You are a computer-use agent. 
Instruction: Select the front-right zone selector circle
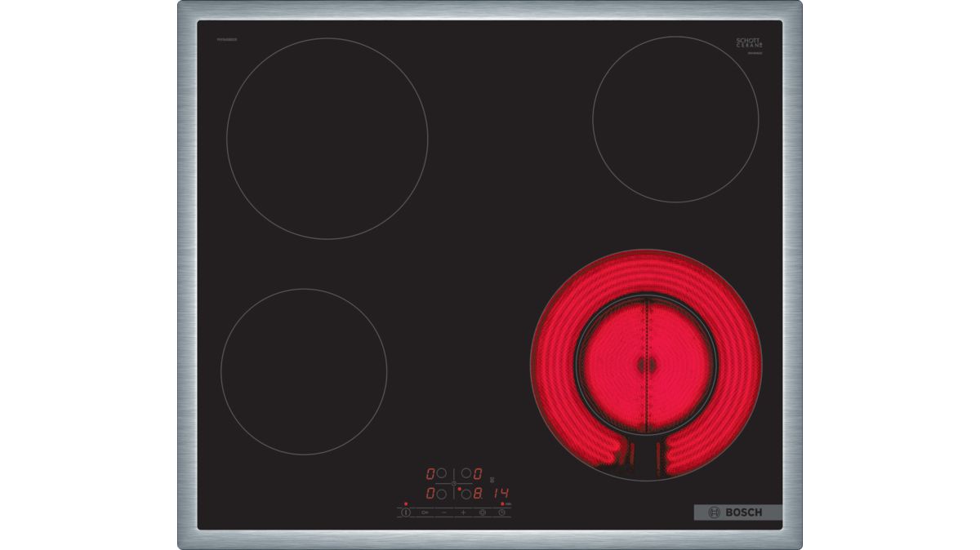click(x=465, y=494)
